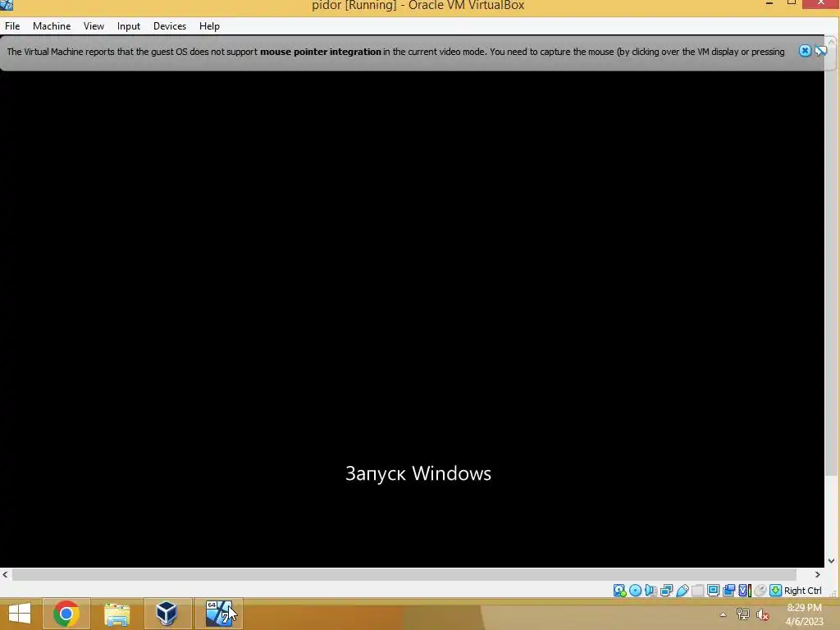840x630 pixels.
Task: Click the hard disk activity indicator
Action: click(620, 591)
